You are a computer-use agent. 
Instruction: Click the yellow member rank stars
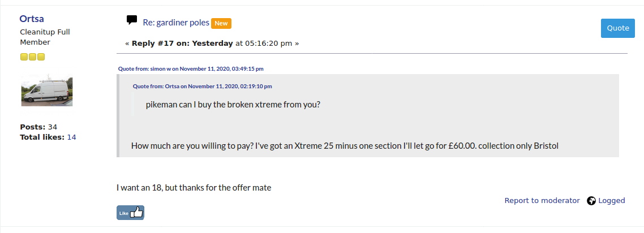tap(32, 57)
